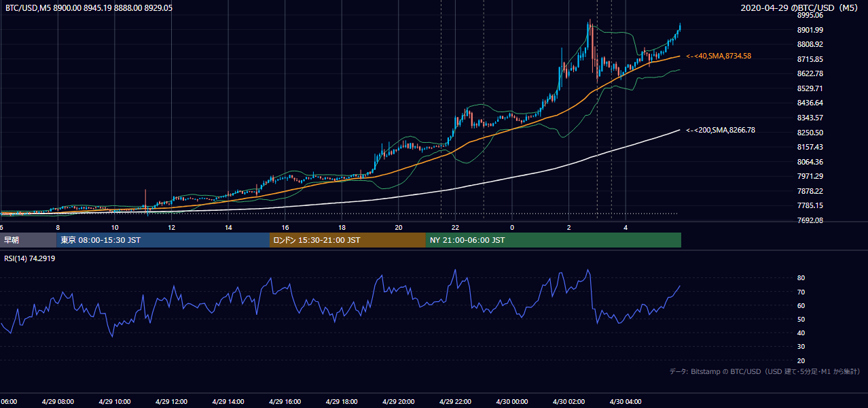Screen dimensions: 868x408
Task: Click RSI axis level 60
Action: pos(801,305)
